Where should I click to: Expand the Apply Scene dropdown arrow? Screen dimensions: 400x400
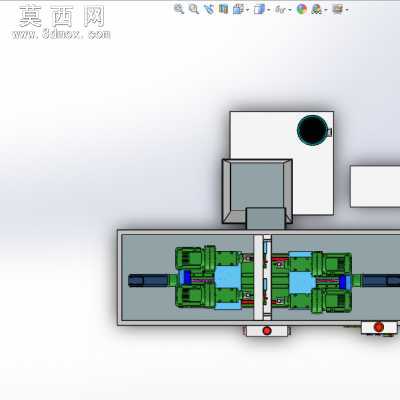pyautogui.click(x=326, y=10)
